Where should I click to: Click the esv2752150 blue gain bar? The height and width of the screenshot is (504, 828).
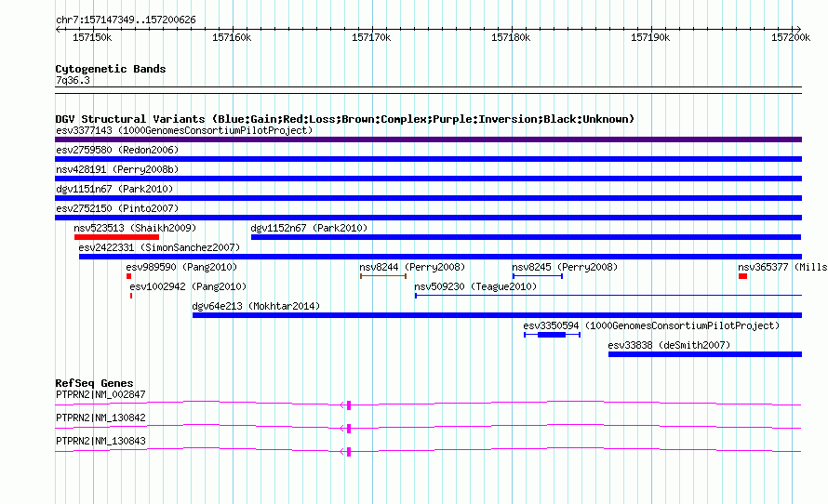pyautogui.click(x=428, y=218)
